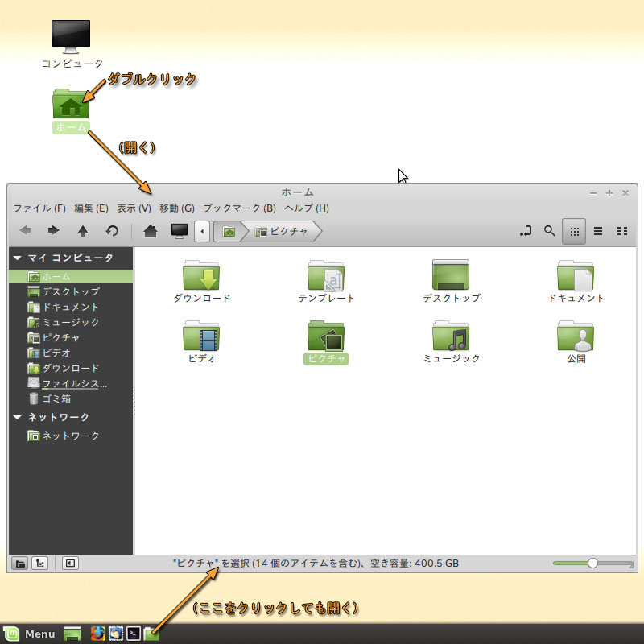Click the path bar left scroll arrow
644x644 pixels.
click(202, 232)
